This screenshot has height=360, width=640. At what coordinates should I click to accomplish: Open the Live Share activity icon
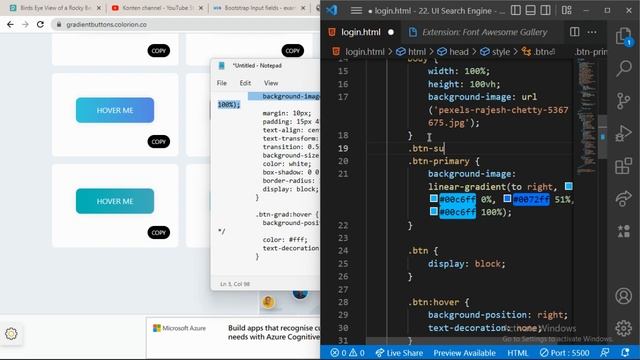click(623, 198)
